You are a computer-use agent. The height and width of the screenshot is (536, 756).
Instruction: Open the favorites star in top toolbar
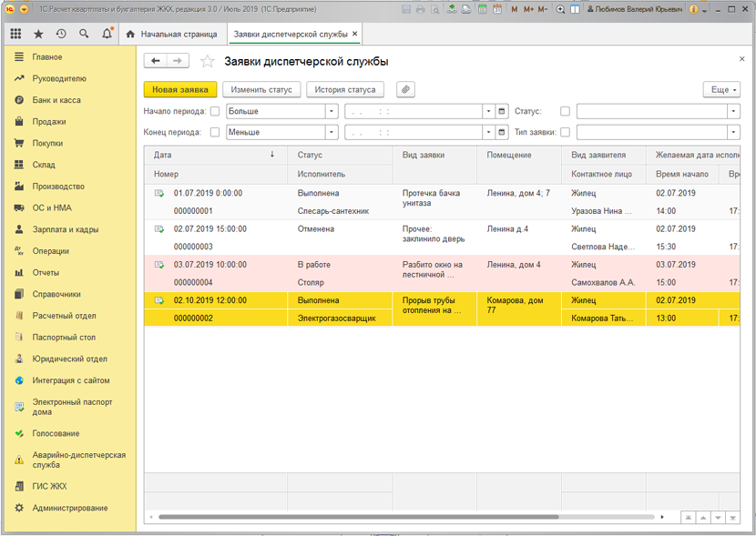tap(38, 34)
